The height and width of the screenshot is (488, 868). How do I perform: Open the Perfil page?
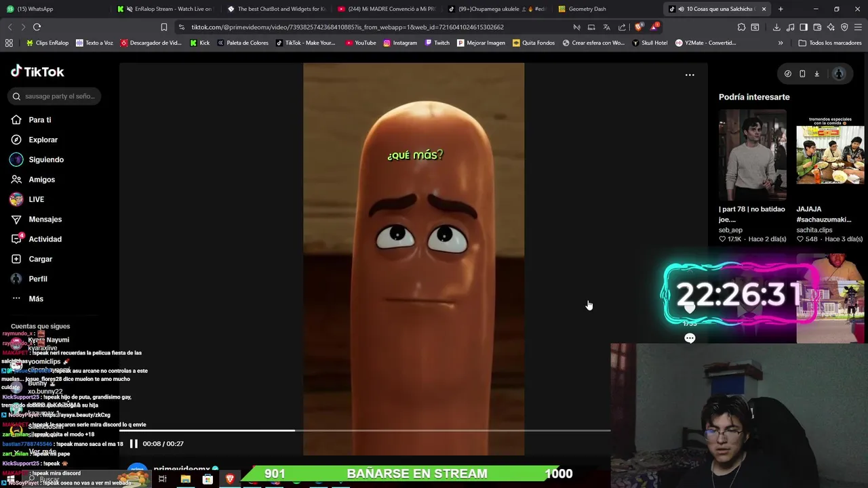[29, 279]
